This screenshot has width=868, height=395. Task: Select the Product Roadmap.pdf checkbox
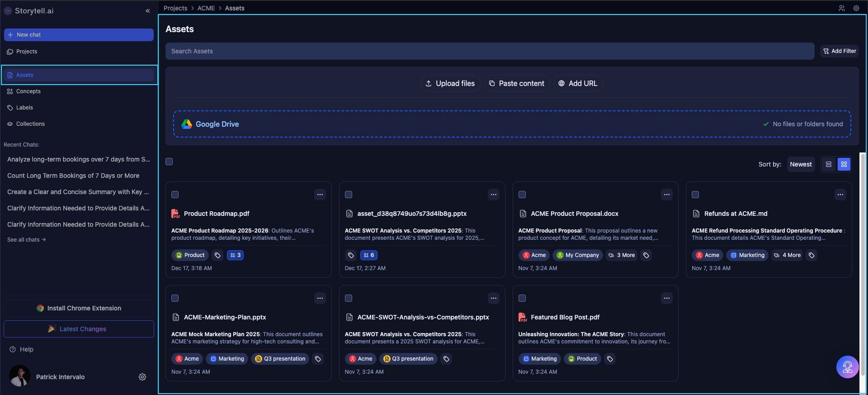(x=175, y=195)
